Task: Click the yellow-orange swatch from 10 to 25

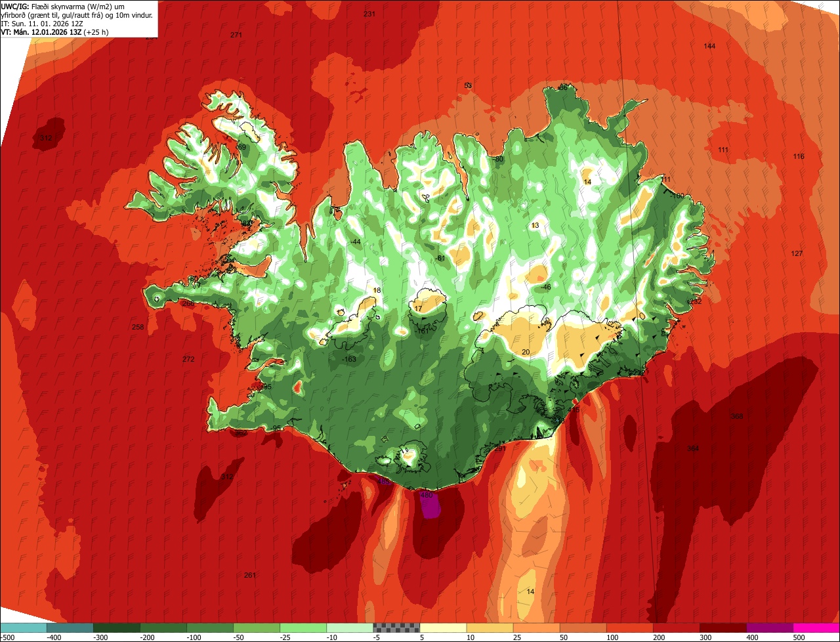Action: click(x=490, y=628)
